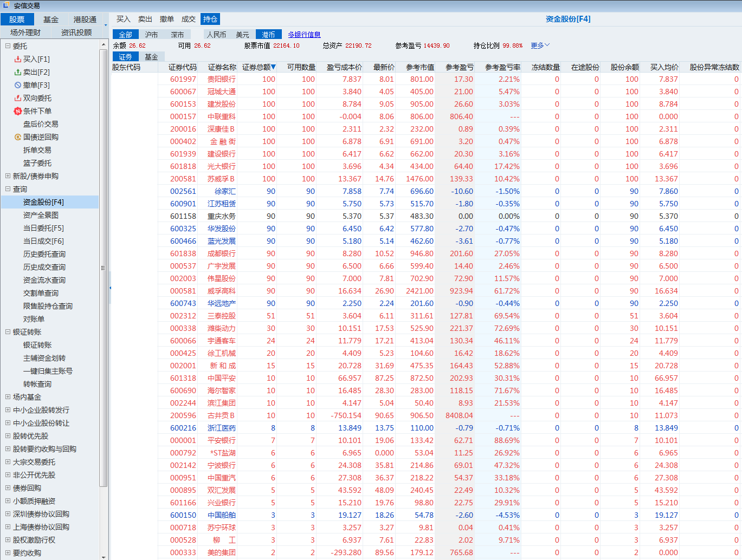Open 主辅资金划转 in sidebar

tap(44, 358)
